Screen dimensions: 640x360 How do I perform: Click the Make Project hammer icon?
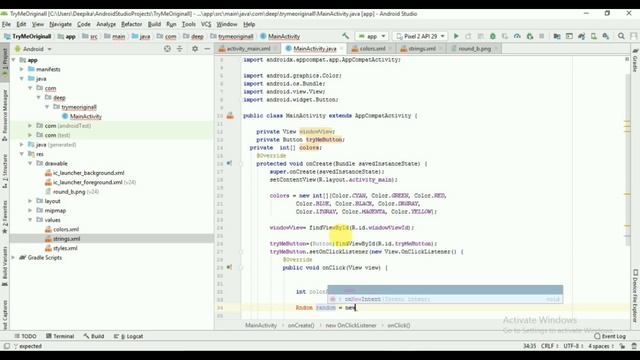[x=345, y=36]
